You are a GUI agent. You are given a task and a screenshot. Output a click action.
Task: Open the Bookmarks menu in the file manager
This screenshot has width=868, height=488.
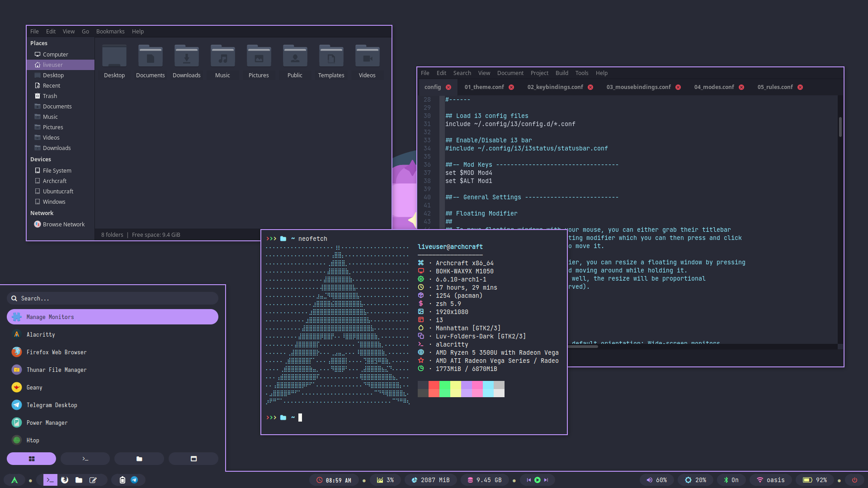pyautogui.click(x=110, y=32)
